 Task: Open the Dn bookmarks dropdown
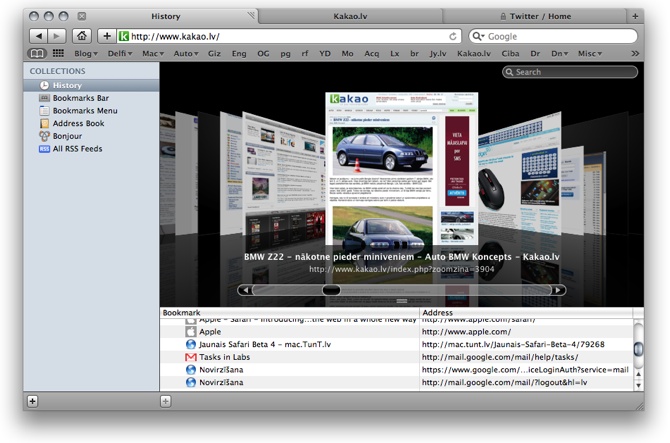tap(559, 53)
